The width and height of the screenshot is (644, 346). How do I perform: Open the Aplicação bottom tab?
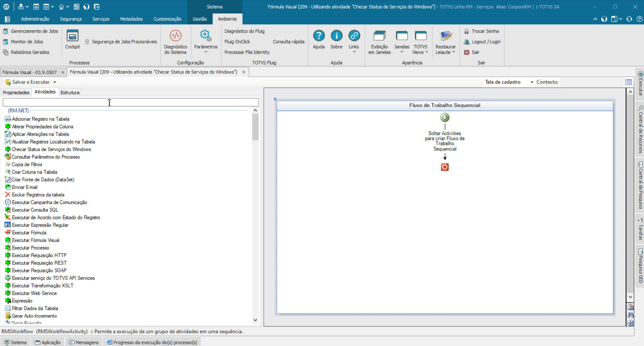pyautogui.click(x=48, y=342)
